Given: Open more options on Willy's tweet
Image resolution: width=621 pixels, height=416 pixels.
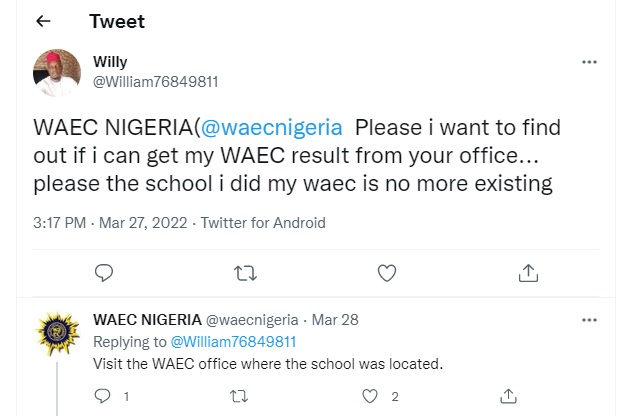Looking at the screenshot, I should (x=589, y=62).
